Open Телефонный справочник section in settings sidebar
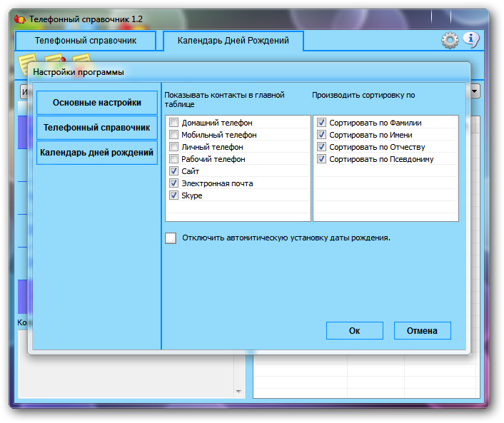 tap(97, 128)
